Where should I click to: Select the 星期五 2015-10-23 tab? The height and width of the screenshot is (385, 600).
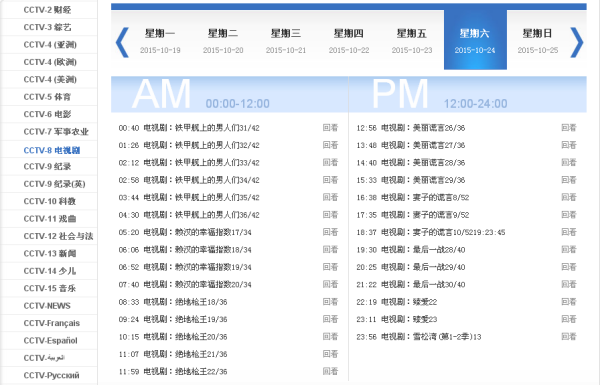tap(412, 41)
